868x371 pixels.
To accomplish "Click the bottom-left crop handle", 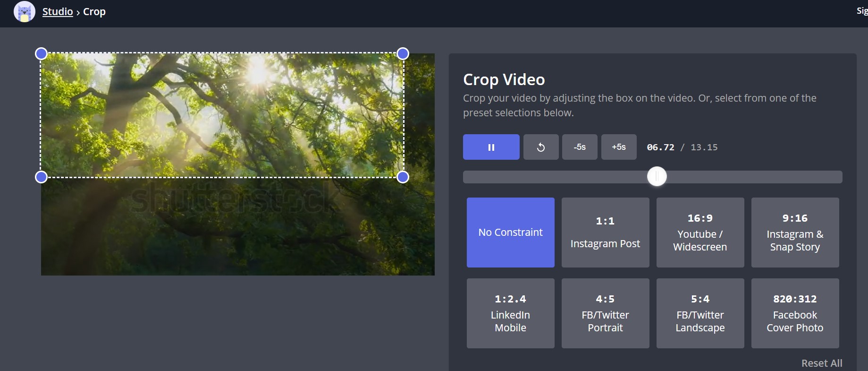I will pos(42,177).
